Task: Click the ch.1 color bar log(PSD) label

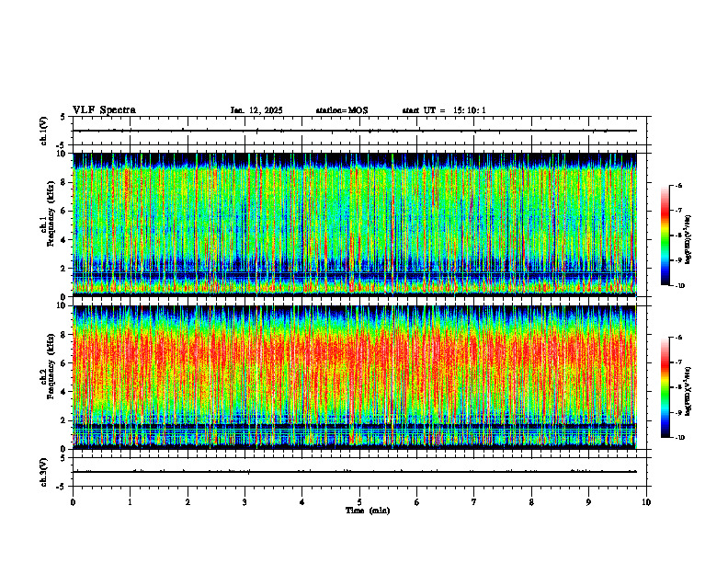Action: point(688,240)
